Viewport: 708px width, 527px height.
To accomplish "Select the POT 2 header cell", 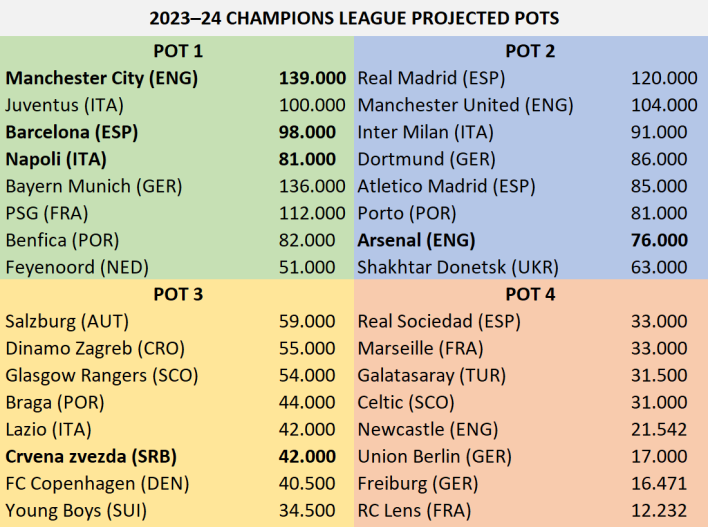I will coord(530,50).
